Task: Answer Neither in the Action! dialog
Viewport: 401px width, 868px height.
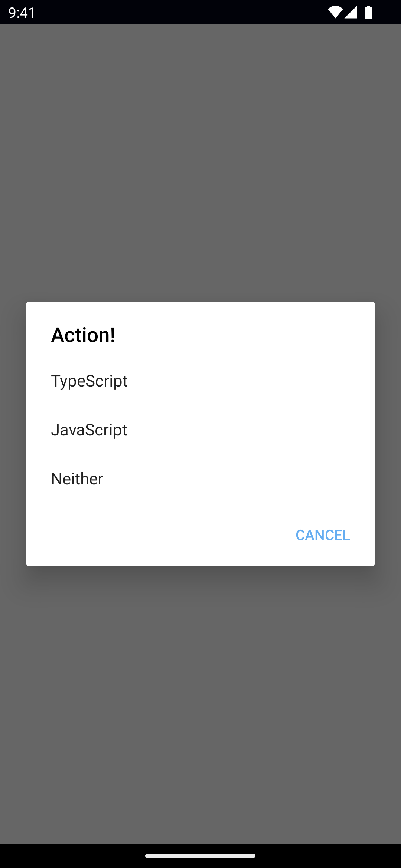Action: click(77, 479)
